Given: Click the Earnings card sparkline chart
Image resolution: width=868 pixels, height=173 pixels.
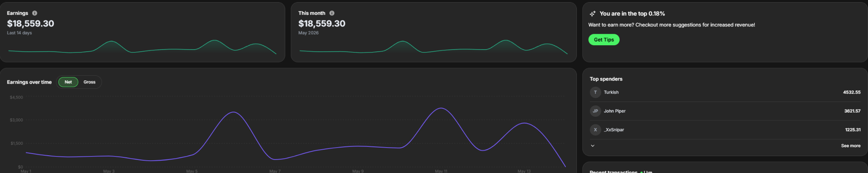Looking at the screenshot, I should [x=142, y=47].
